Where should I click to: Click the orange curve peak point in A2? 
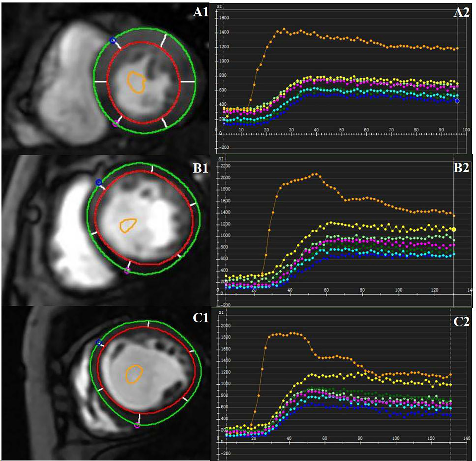point(284,29)
